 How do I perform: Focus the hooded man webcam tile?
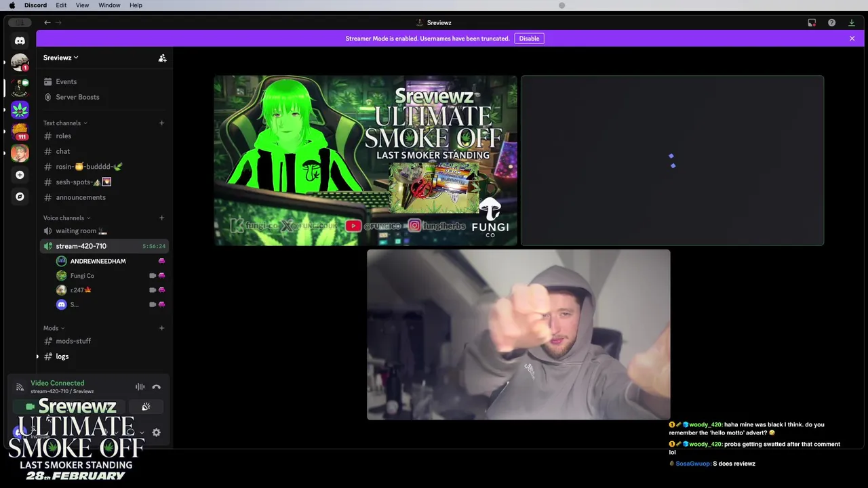pyautogui.click(x=519, y=335)
